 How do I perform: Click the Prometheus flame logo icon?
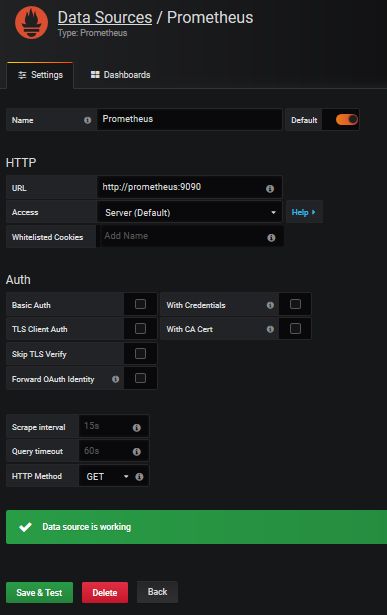click(31, 22)
